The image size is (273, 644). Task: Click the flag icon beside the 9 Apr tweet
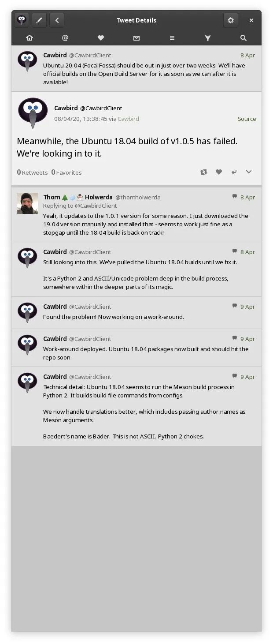235,306
